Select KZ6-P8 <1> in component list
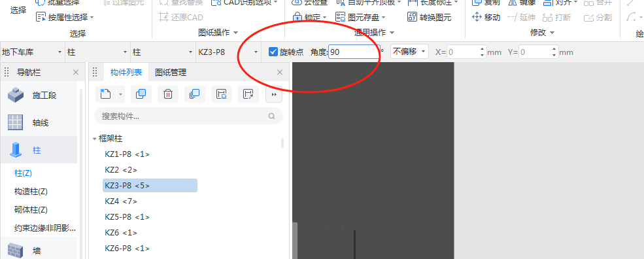Viewport: 644px width, 259px height. pos(127,249)
